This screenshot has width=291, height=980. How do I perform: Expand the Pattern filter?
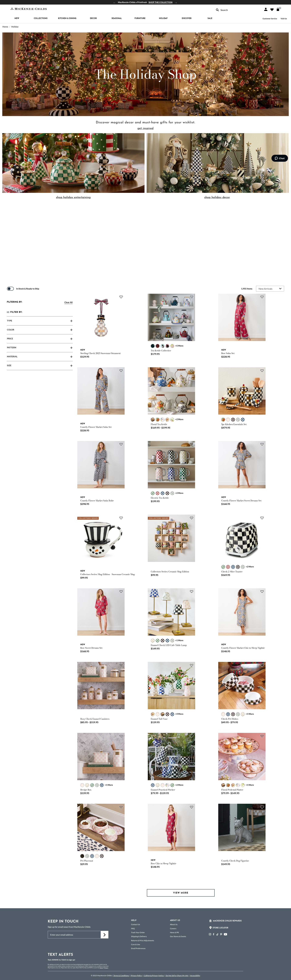coord(40,348)
